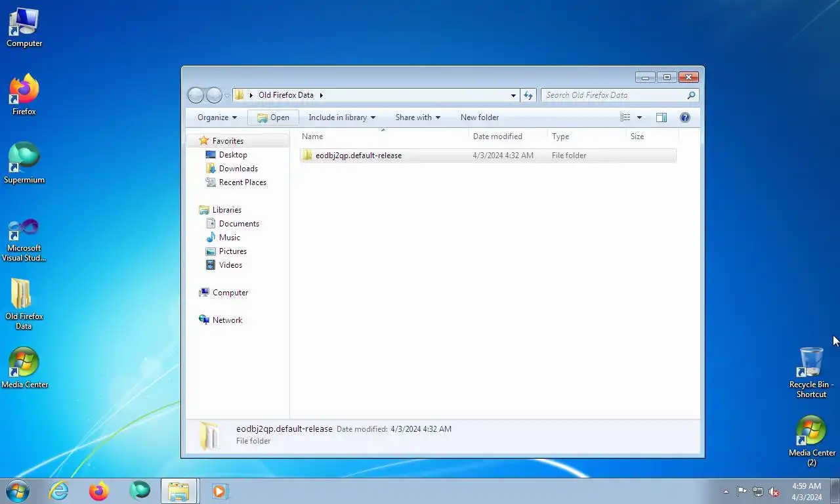Select the Supermium desktop shortcut
Viewport: 840px width, 504px height.
click(x=24, y=163)
